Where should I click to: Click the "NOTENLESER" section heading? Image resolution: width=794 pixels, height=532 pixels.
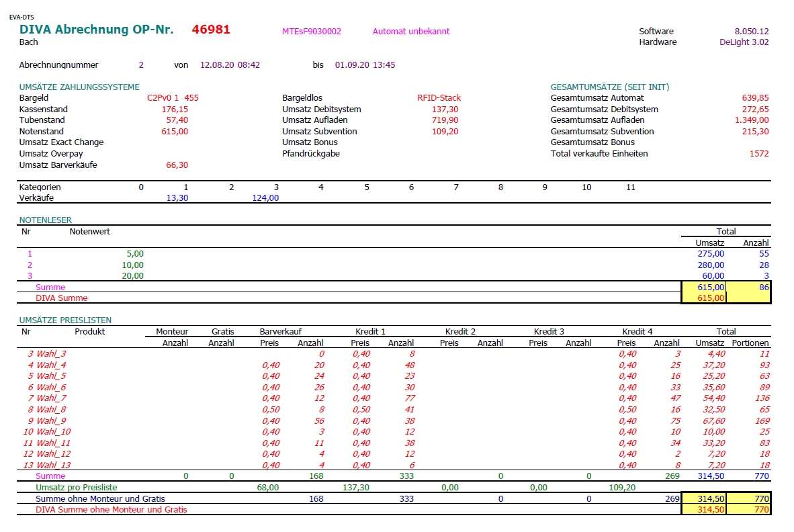(46, 220)
